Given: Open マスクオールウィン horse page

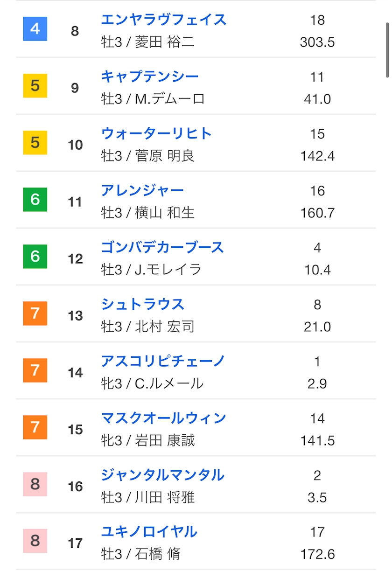Looking at the screenshot, I should 164,418.
